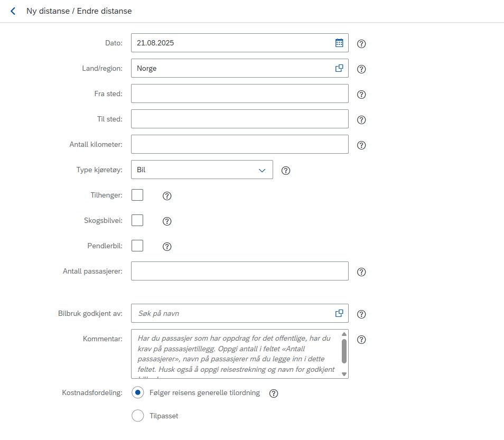
Task: Expand the Type kjøretøy dropdown
Action: (x=202, y=170)
